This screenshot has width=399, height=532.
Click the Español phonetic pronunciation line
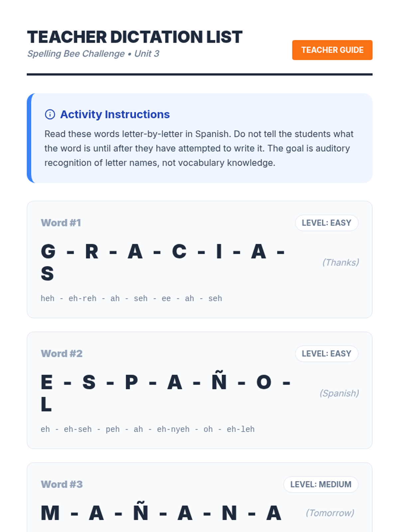[148, 429]
